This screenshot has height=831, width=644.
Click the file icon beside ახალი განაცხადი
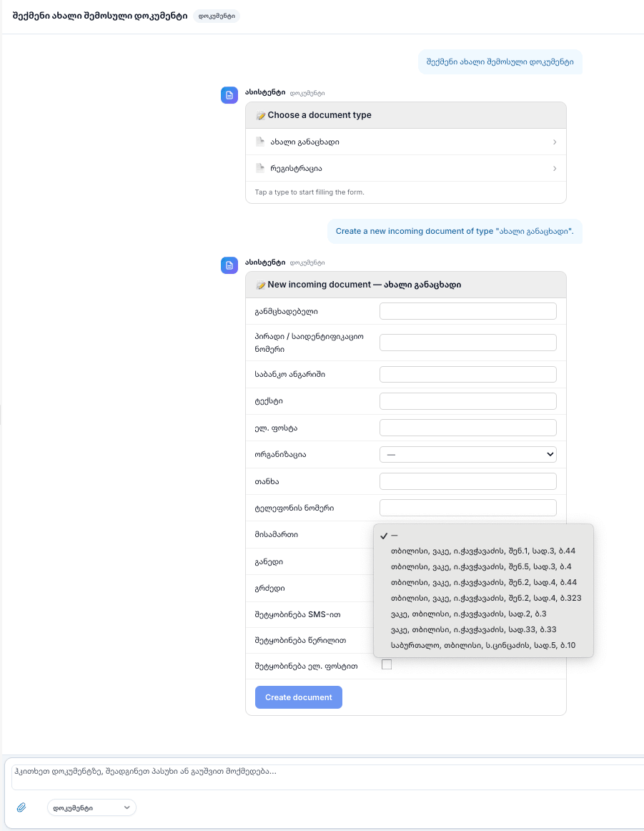click(x=260, y=142)
